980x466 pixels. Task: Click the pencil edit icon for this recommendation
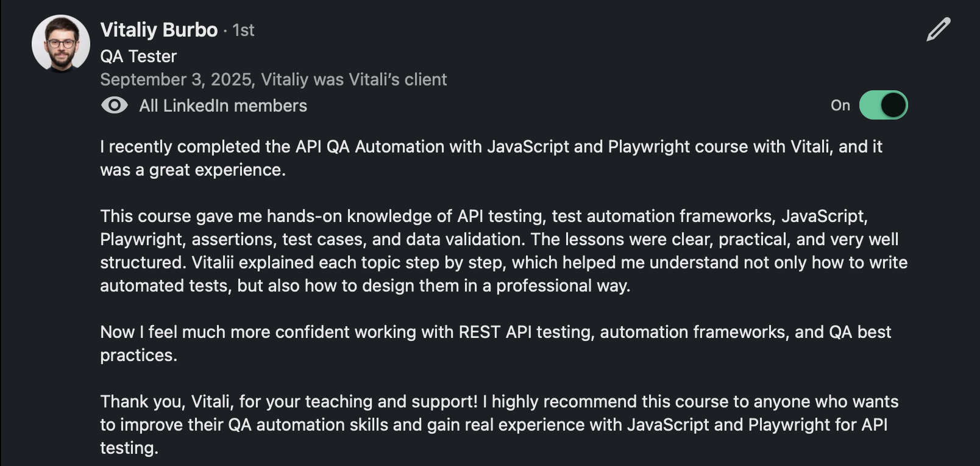coord(938,30)
